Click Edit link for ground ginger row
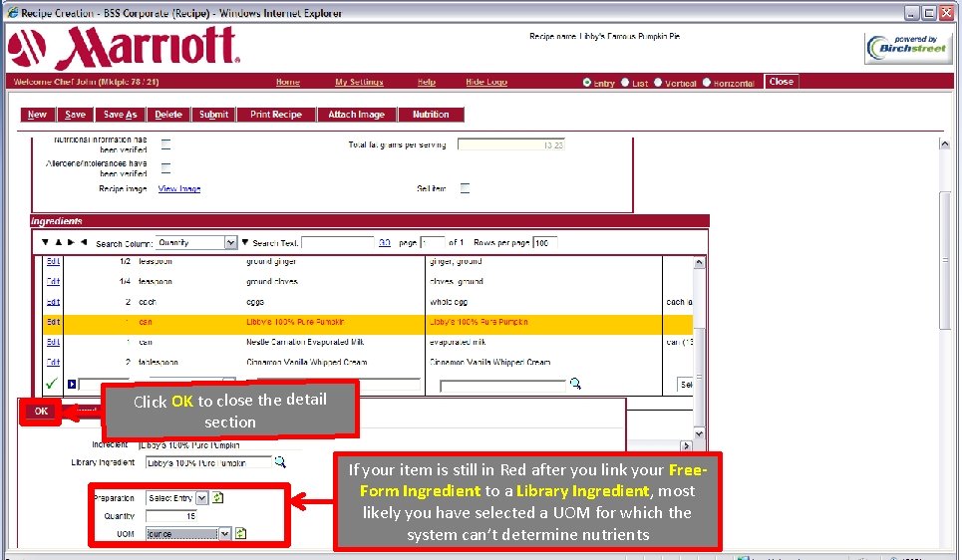The width and height of the screenshot is (962, 560). click(54, 261)
